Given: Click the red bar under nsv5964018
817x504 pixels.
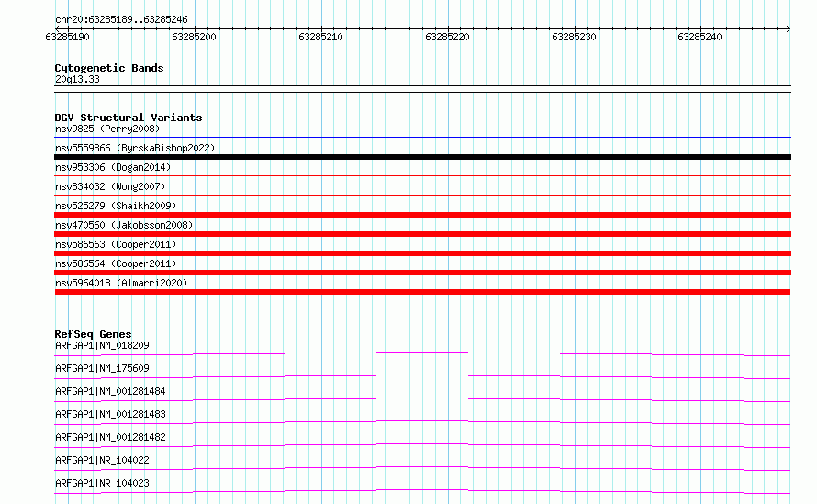Looking at the screenshot, I should pos(422,292).
